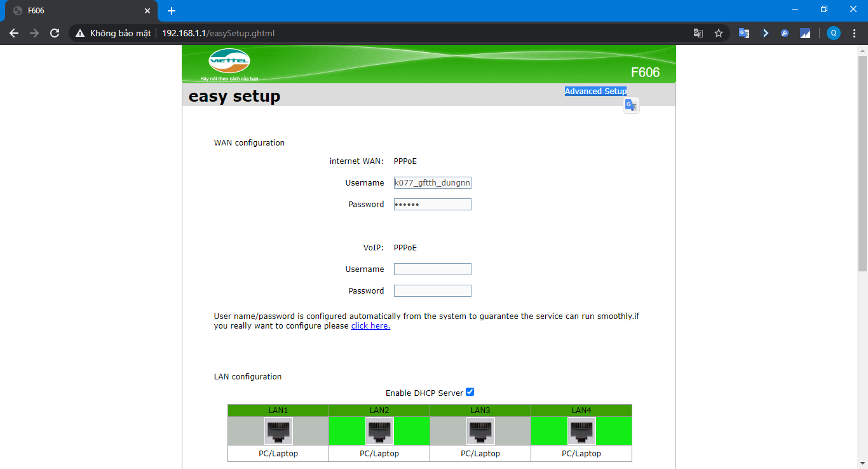Open a new browser tab
This screenshot has height=469, width=868.
[172, 11]
